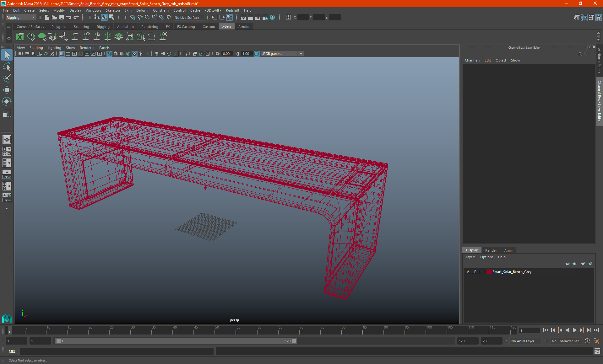This screenshot has height=364, width=603.
Task: Open the sRGB gamma view transform dropdown
Action: point(282,54)
